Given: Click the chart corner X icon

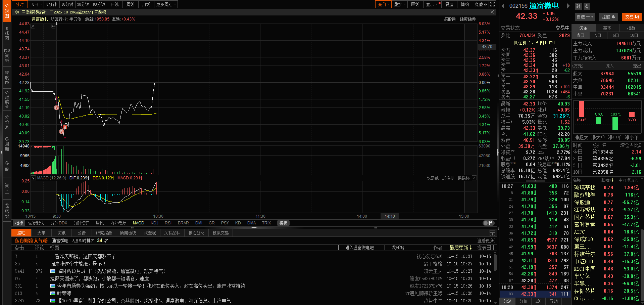Looking at the screenshot, I should tap(33, 26).
